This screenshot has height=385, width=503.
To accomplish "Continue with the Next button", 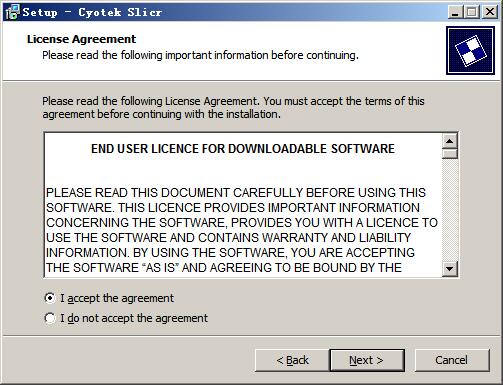I will (x=367, y=360).
